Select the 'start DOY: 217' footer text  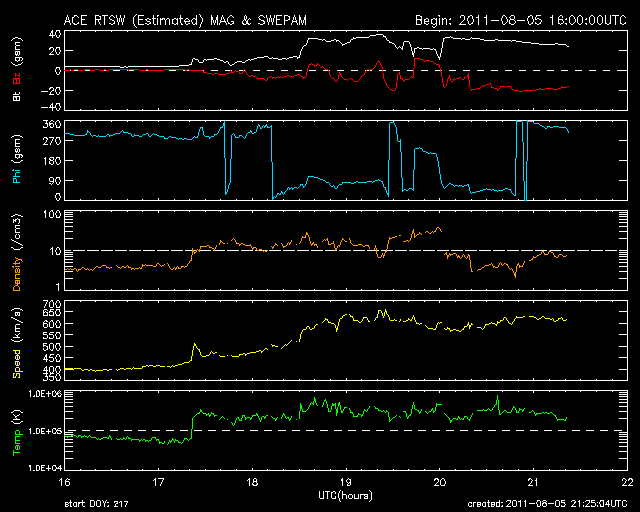(x=96, y=504)
